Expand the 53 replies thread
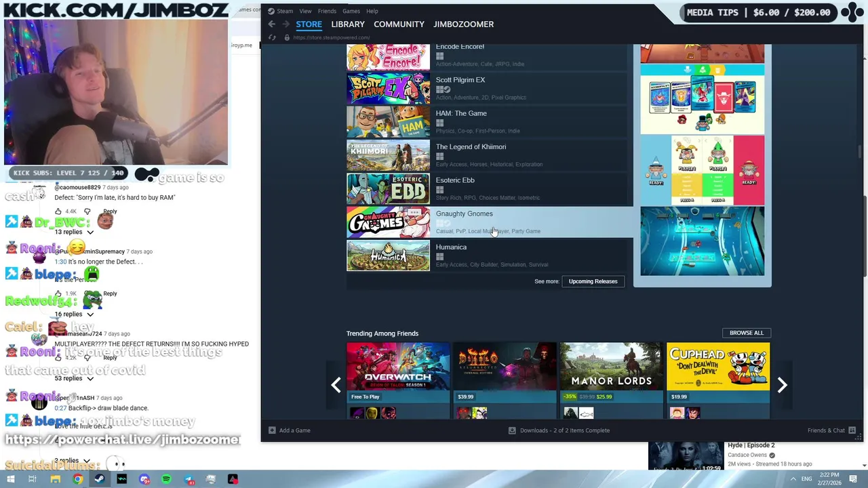Image resolution: width=868 pixels, height=488 pixels. pos(74,378)
